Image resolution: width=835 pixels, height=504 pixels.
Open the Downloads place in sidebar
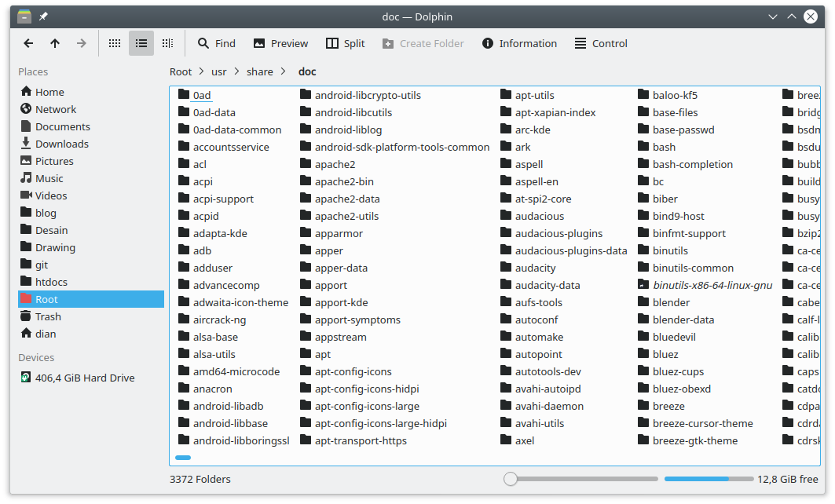coord(61,143)
